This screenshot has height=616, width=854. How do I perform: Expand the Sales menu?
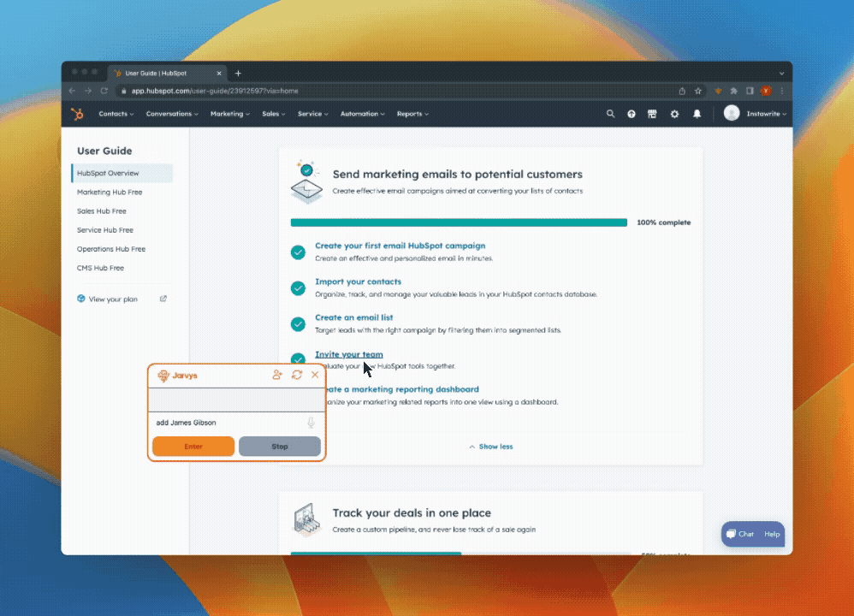(x=274, y=114)
